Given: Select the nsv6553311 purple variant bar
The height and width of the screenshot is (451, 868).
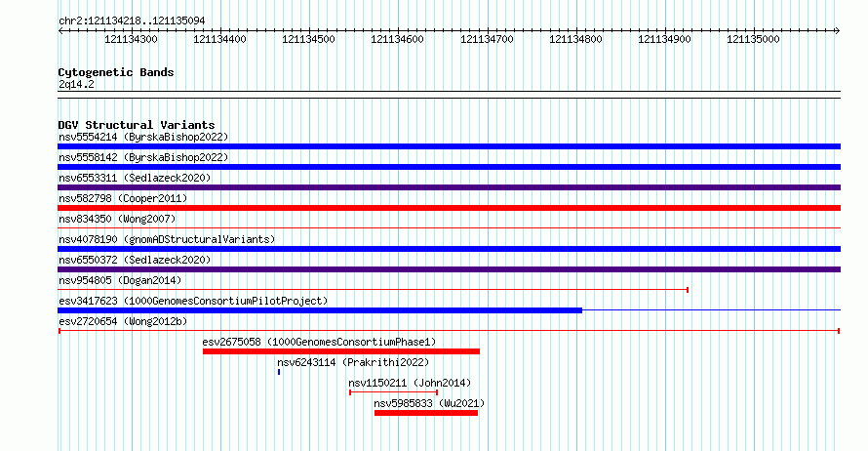Looking at the screenshot, I should pos(449,187).
